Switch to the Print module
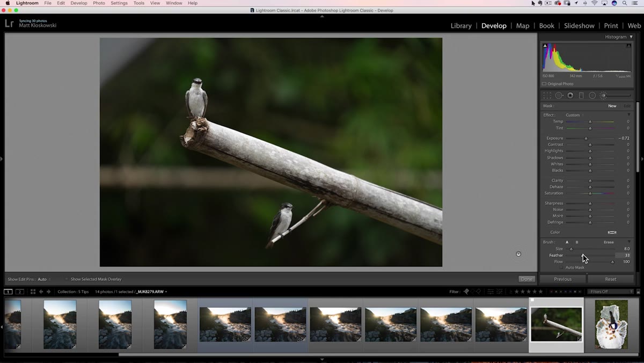Screen dimensions: 644x363 tap(611, 26)
